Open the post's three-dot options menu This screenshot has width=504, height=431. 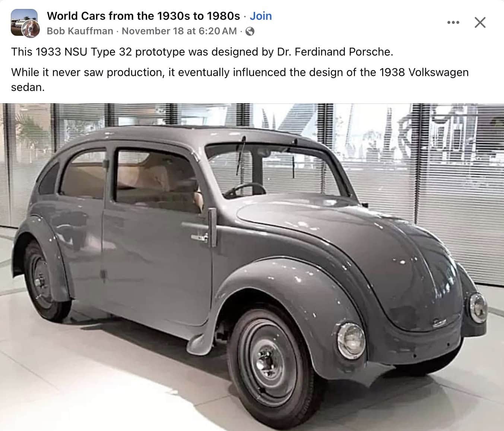click(453, 23)
